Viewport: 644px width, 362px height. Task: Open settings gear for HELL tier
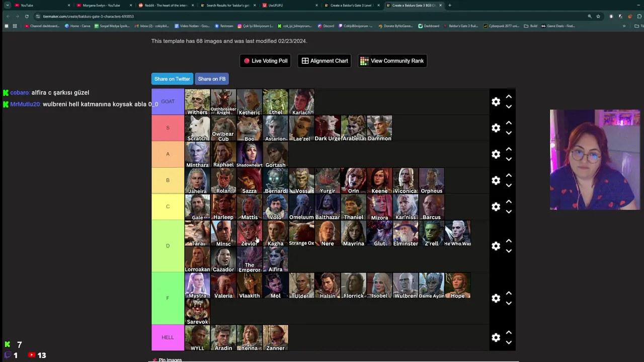496,337
